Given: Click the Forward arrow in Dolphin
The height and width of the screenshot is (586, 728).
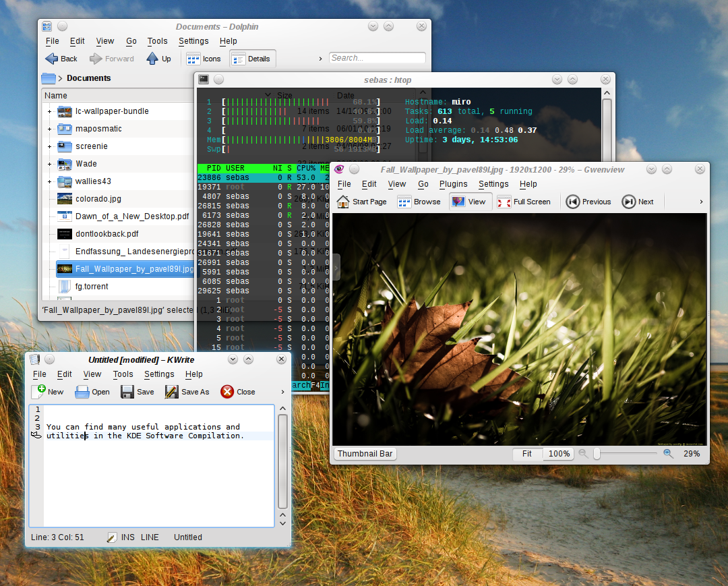Looking at the screenshot, I should coord(112,59).
